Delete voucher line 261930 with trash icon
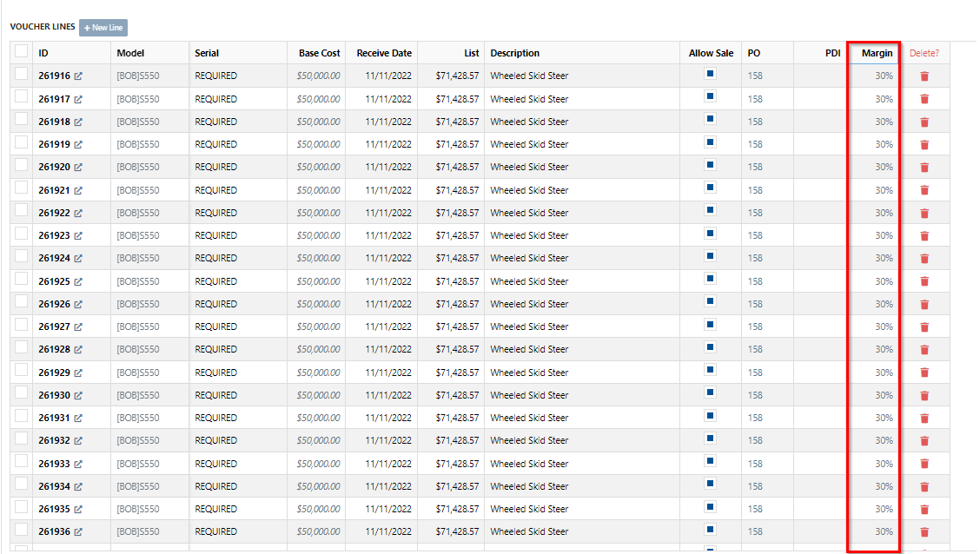 coord(924,395)
